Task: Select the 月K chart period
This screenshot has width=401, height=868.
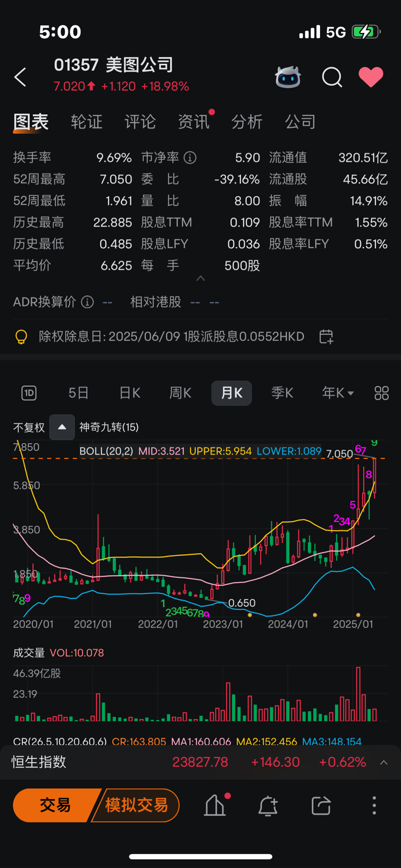Action: [x=232, y=393]
